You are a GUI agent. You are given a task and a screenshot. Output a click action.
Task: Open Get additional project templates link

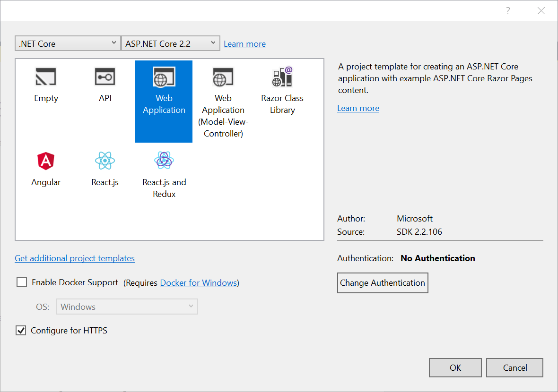coord(75,258)
